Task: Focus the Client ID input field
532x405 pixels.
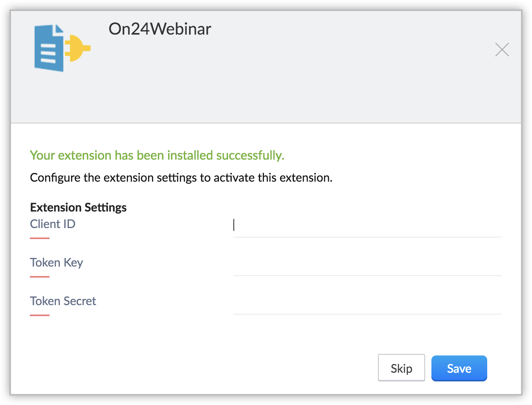Action: point(367,226)
